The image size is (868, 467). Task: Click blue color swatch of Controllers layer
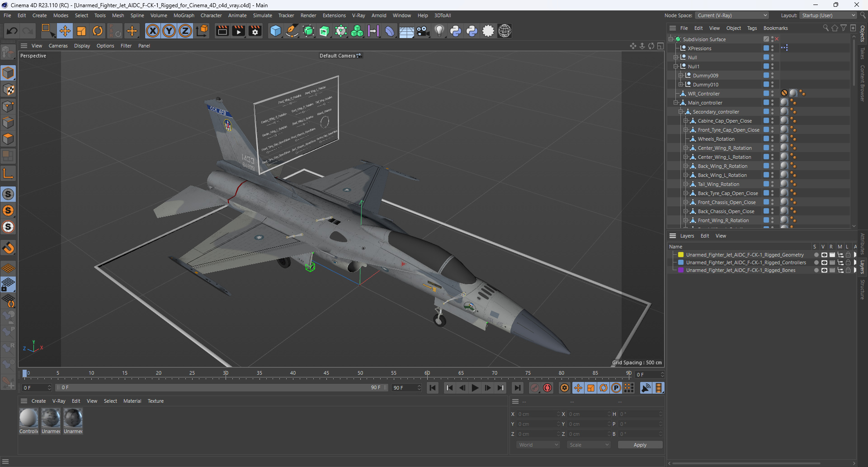(x=680, y=262)
